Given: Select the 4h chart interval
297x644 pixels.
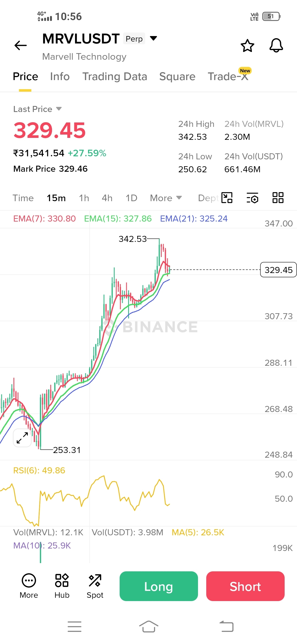Looking at the screenshot, I should pos(107,198).
